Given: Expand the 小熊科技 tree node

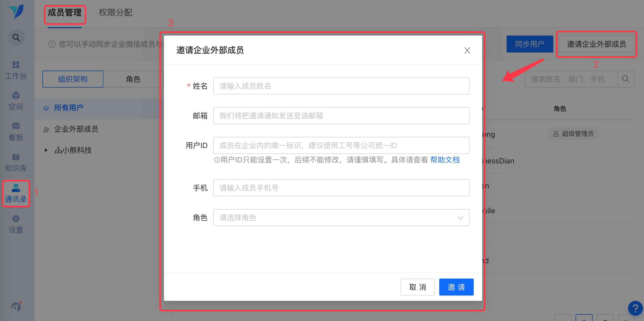Looking at the screenshot, I should point(46,150).
